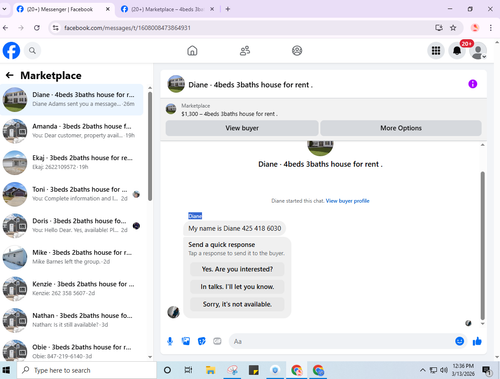This screenshot has height=379, width=500.
Task: Open the emoji picker in message box
Action: 460,341
